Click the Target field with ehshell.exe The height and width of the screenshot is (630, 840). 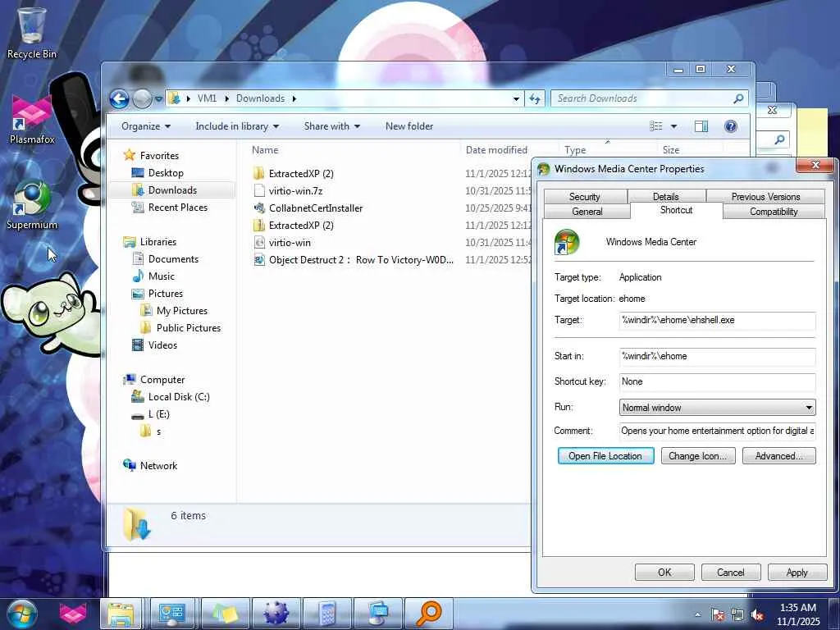[717, 321]
